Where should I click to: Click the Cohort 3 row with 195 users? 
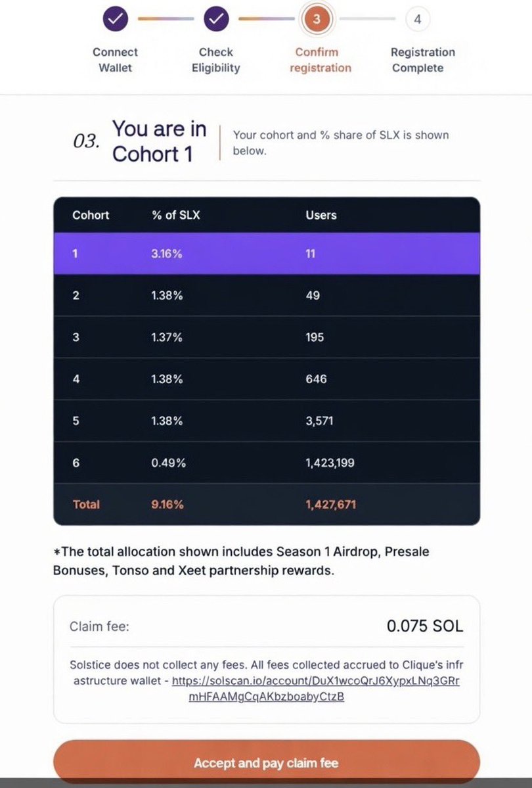[266, 337]
